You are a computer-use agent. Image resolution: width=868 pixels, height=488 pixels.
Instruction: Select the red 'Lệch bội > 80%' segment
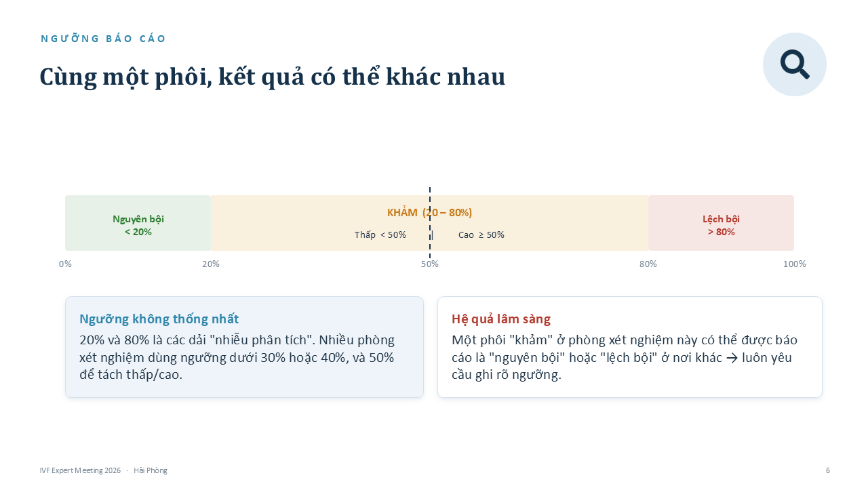coord(721,223)
